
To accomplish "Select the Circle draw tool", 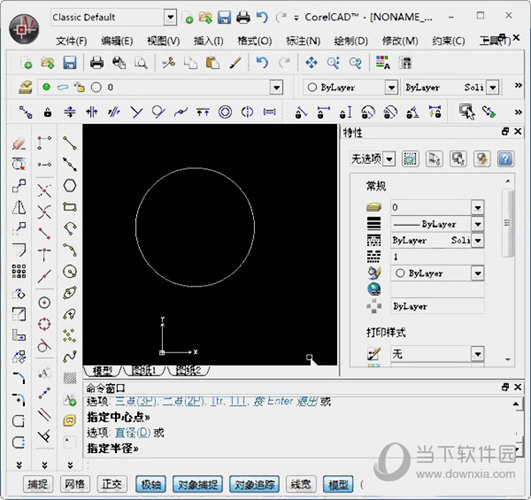I will tap(70, 271).
